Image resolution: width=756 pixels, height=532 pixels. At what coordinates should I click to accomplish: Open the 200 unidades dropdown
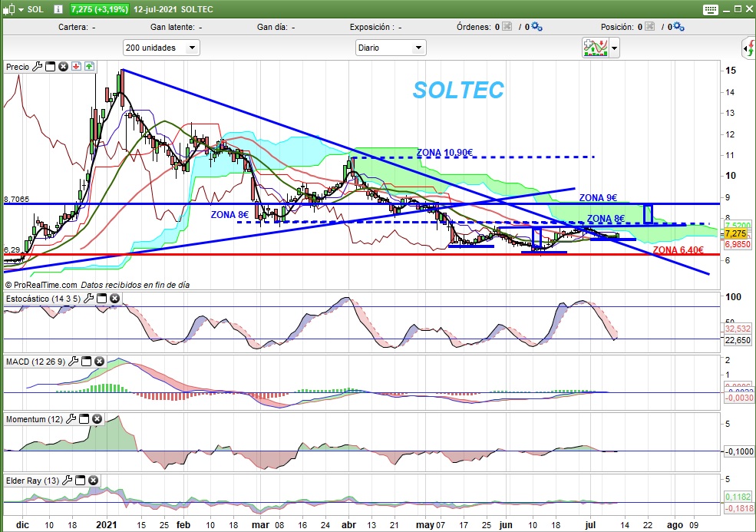(161, 48)
